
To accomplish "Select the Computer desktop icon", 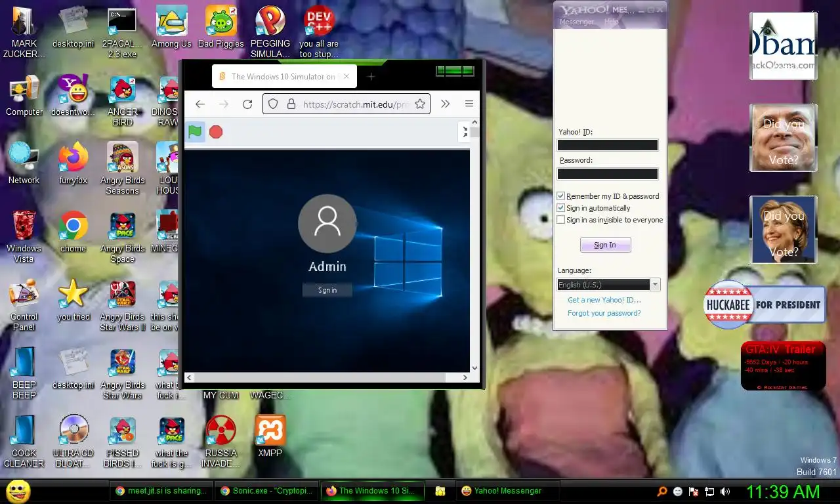I will coord(24,96).
